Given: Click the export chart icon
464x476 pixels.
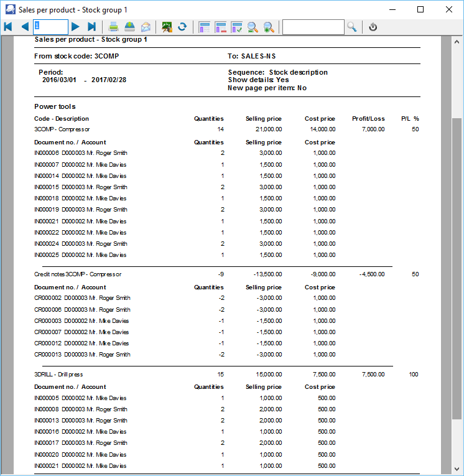Looking at the screenshot, I should coord(167,27).
